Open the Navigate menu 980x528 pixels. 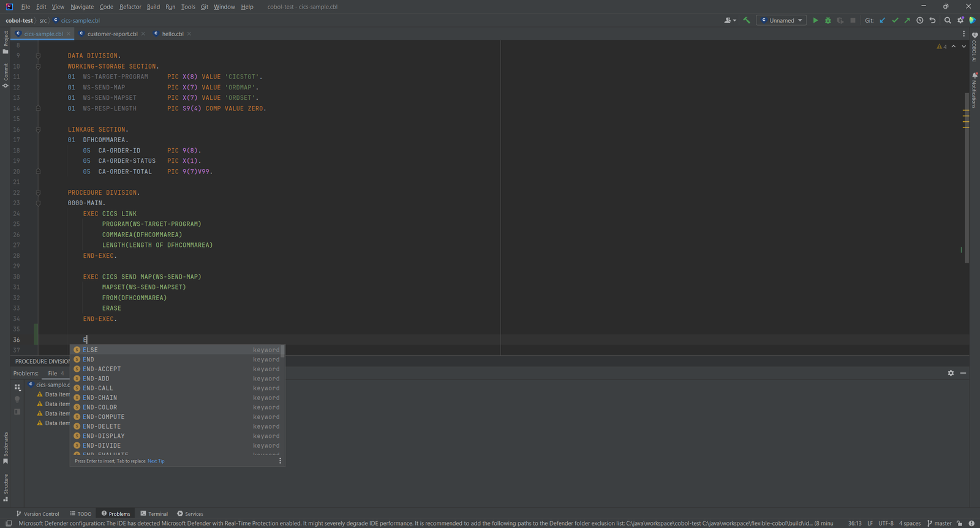pyautogui.click(x=82, y=7)
